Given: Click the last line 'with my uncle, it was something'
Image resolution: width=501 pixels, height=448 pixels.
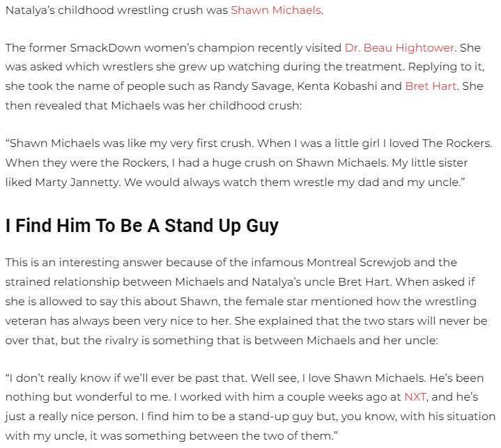Looking at the screenshot, I should (105, 435).
